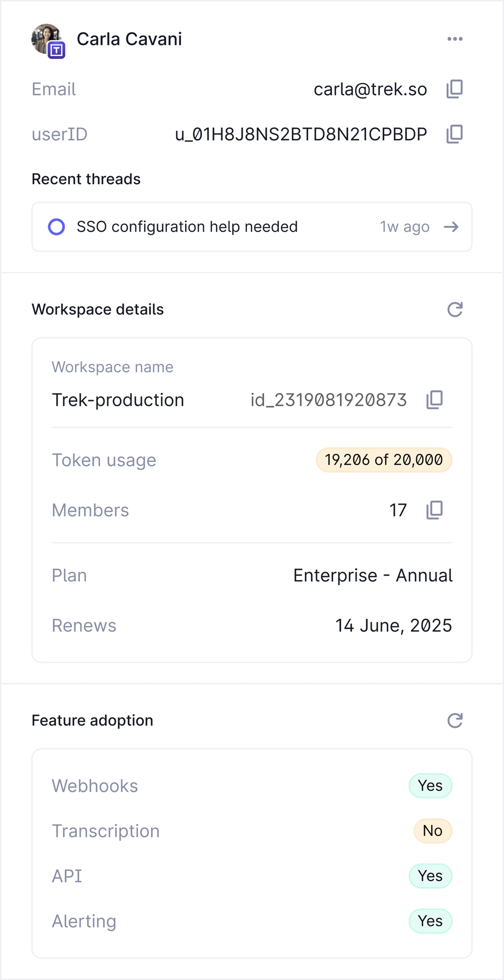Screen dimensions: 504x980
Task: Click the API Yes badge
Action: tap(430, 876)
